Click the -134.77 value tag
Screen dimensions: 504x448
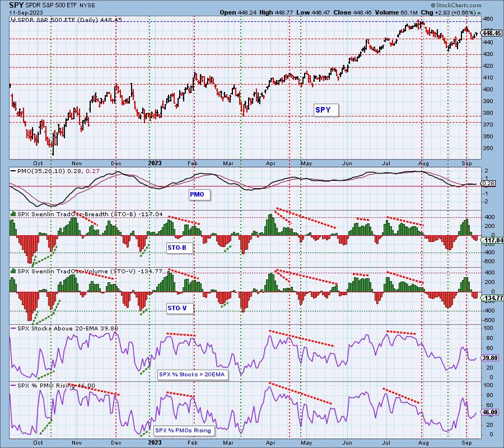coord(492,298)
